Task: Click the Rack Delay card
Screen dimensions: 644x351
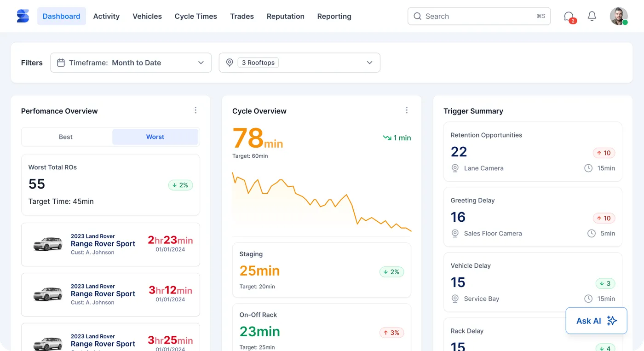Action: coord(533,334)
